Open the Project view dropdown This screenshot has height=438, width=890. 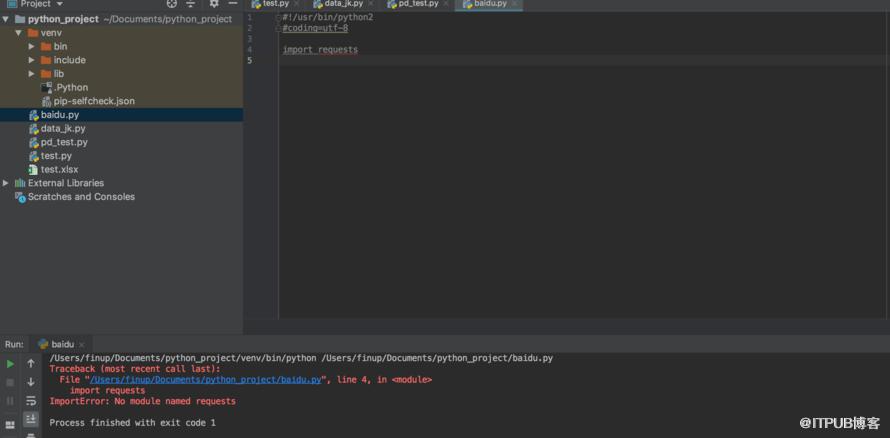click(60, 4)
